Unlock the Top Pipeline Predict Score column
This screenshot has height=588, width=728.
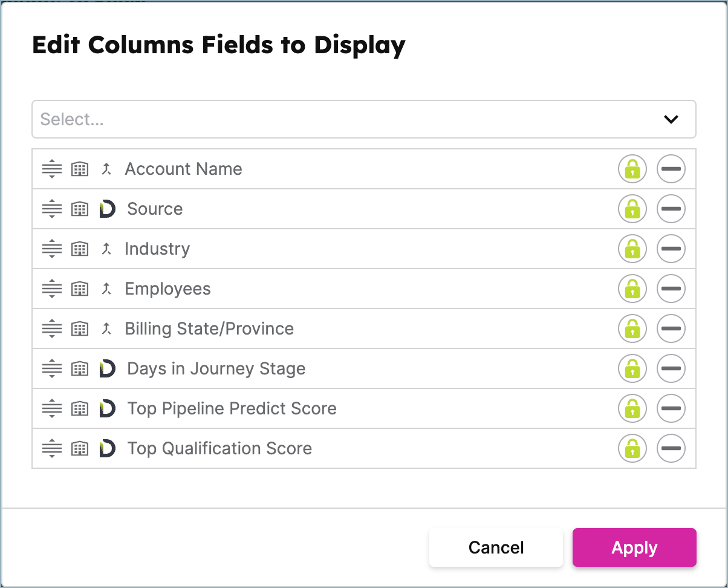point(632,408)
